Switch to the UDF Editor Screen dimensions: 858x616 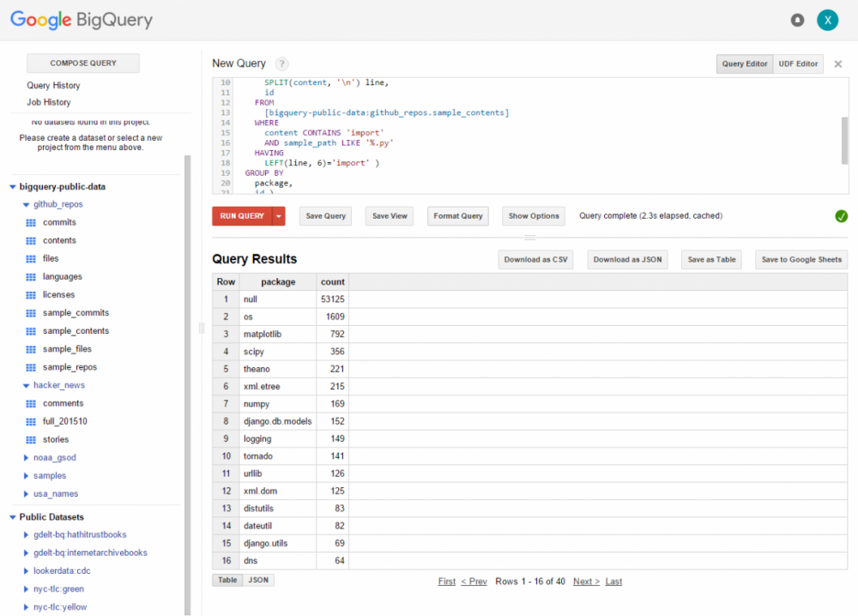coord(798,64)
